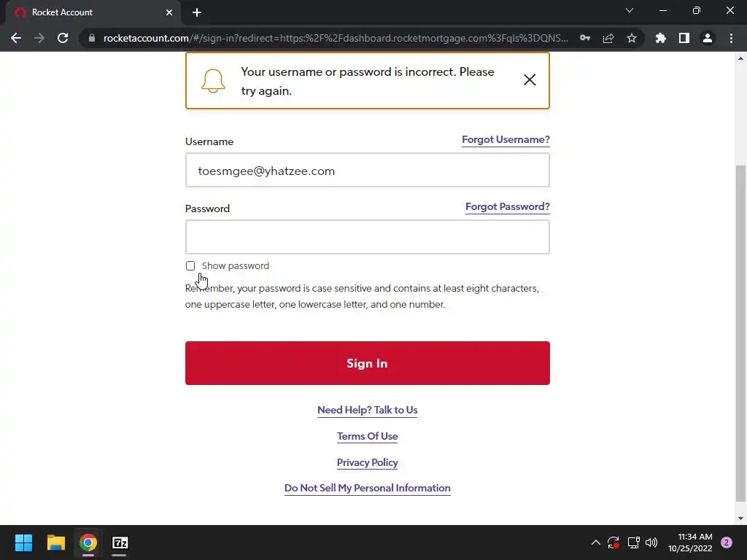This screenshot has height=560, width=747.
Task: Click the sync tray icon with red dot
Action: click(x=614, y=542)
